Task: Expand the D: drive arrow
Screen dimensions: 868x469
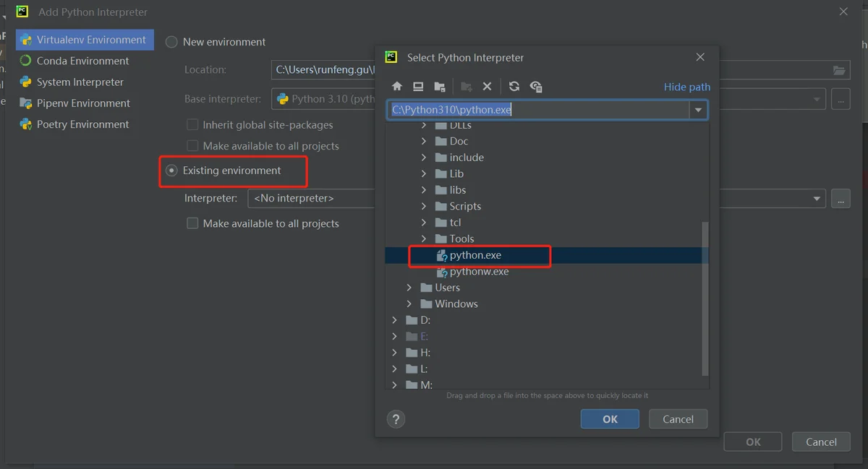Action: tap(394, 320)
